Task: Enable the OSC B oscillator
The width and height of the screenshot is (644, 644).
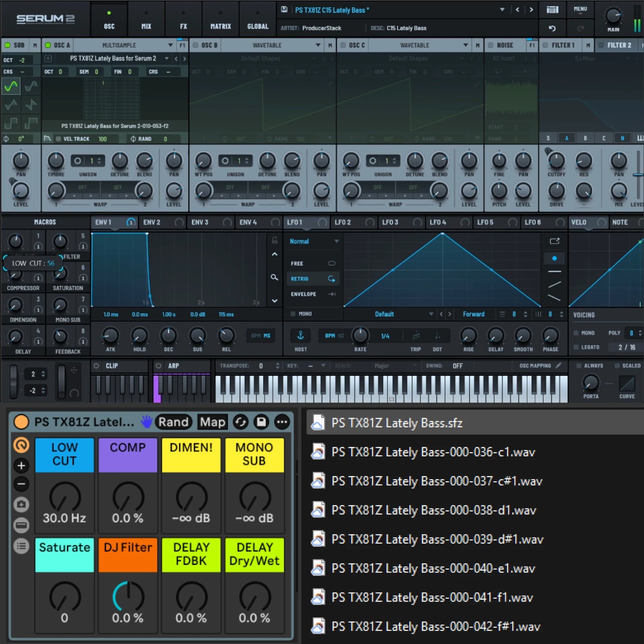Action: [x=196, y=45]
